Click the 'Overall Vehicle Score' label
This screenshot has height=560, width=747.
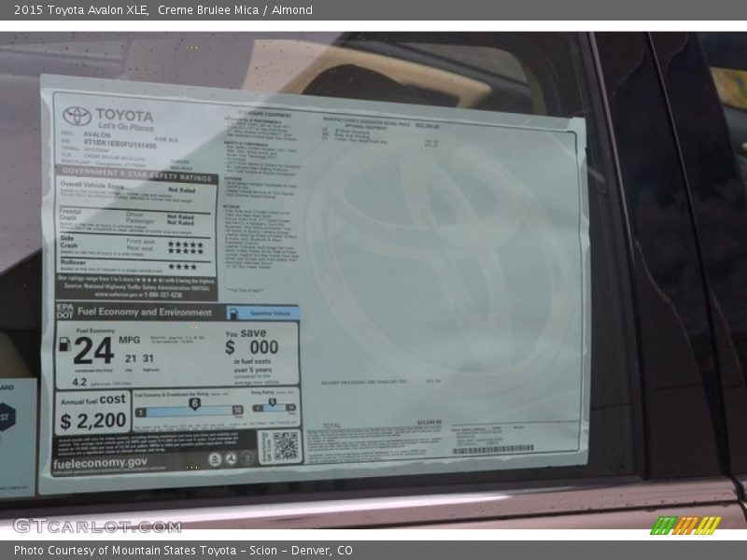point(92,185)
